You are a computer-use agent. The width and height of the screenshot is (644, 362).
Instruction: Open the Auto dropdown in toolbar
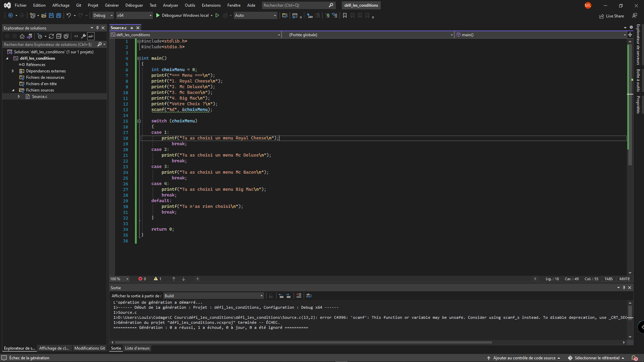pyautogui.click(x=256, y=15)
